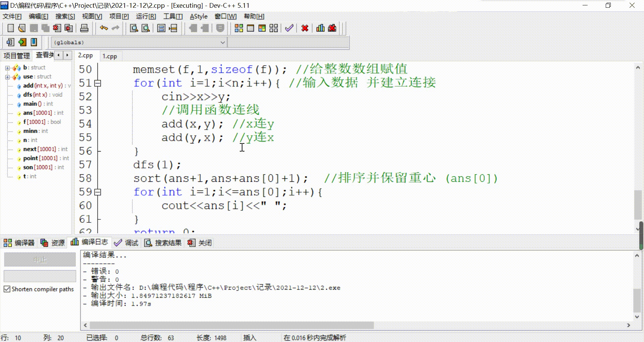Open the 帮助[H] menu

[254, 16]
